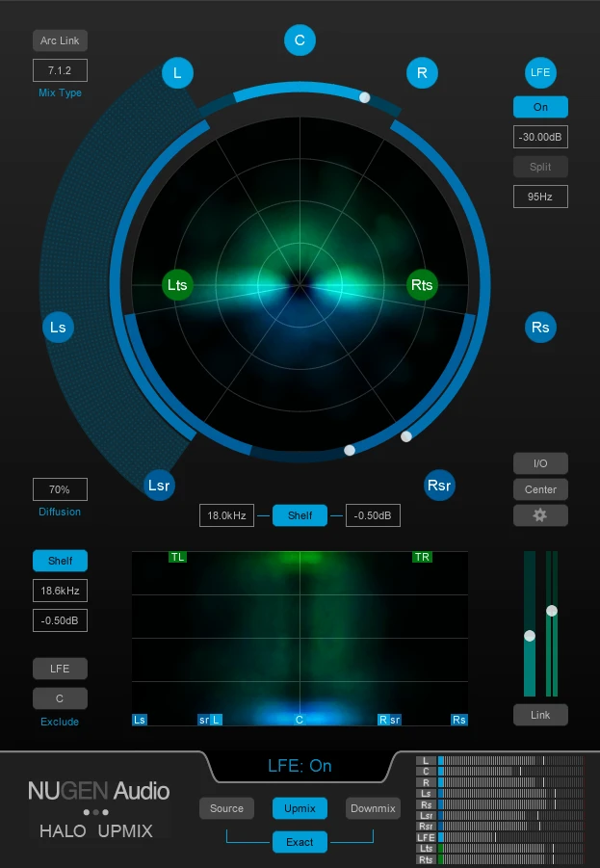Click the left level fader handle

529,636
